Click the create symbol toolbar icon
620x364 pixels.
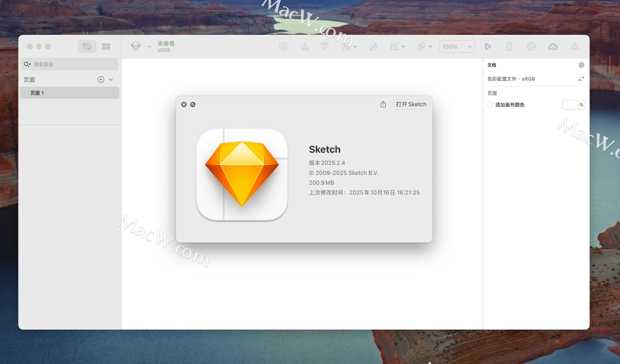[283, 47]
